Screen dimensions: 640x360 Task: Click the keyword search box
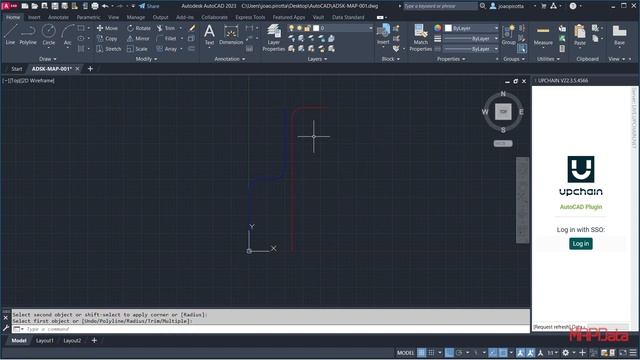pos(440,6)
